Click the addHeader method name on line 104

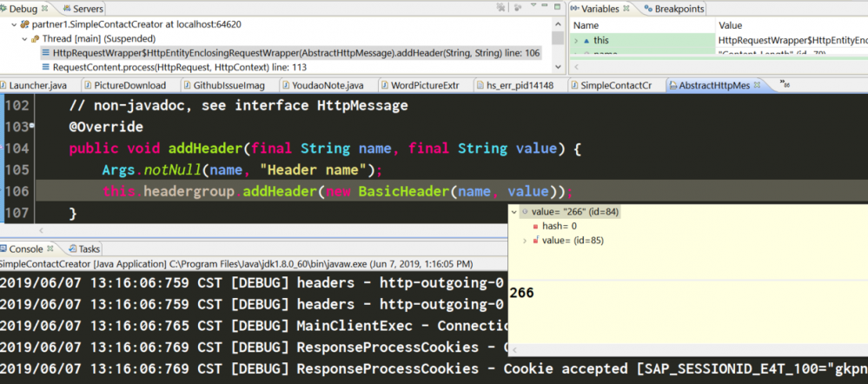[x=205, y=149]
